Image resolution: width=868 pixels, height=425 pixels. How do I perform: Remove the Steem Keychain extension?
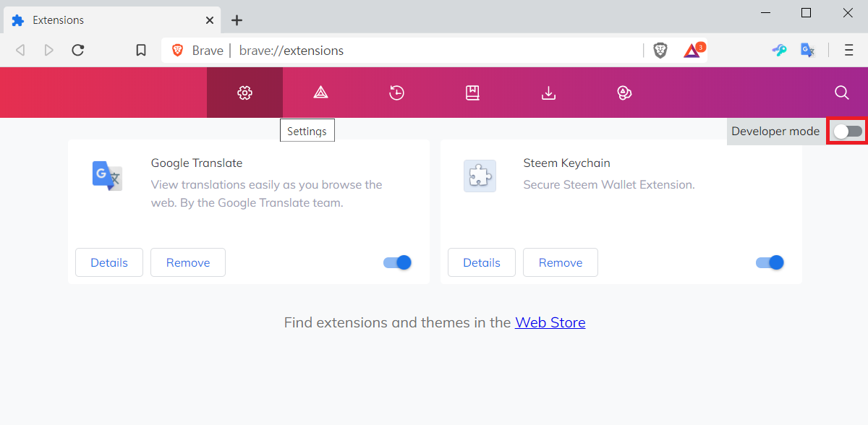coord(561,262)
